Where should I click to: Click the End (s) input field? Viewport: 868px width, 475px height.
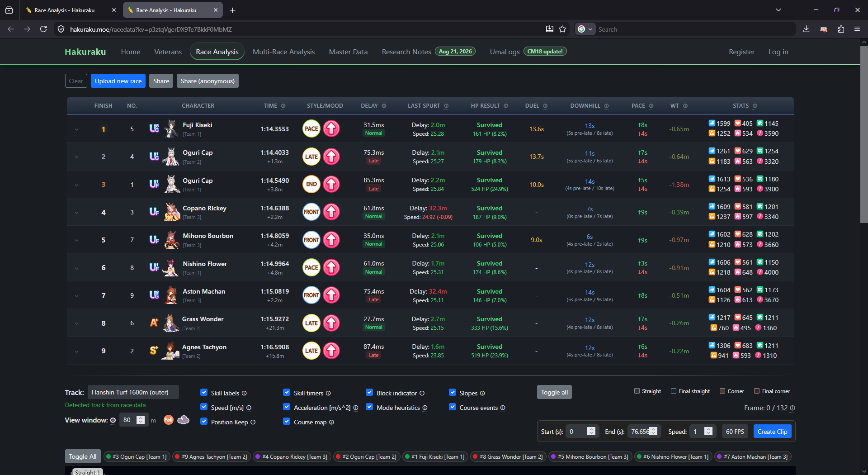click(644, 432)
